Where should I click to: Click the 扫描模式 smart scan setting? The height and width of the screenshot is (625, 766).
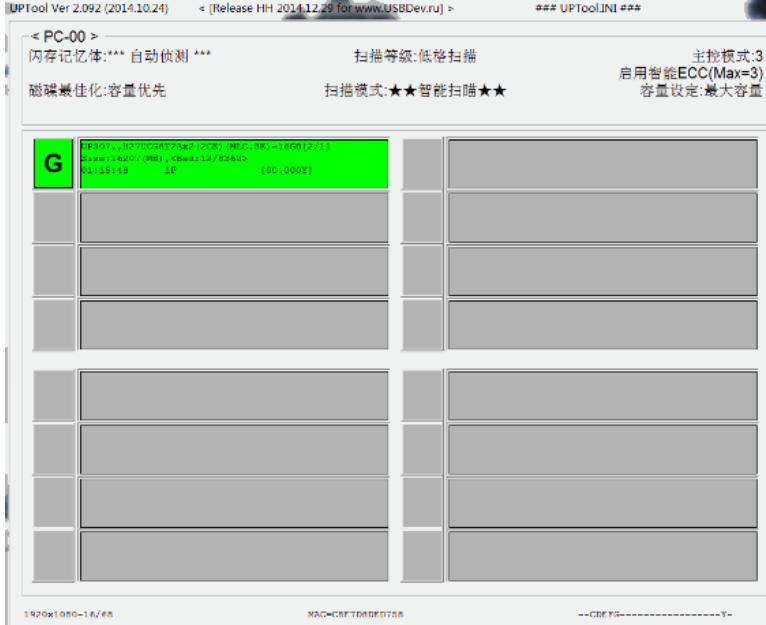pyautogui.click(x=415, y=91)
